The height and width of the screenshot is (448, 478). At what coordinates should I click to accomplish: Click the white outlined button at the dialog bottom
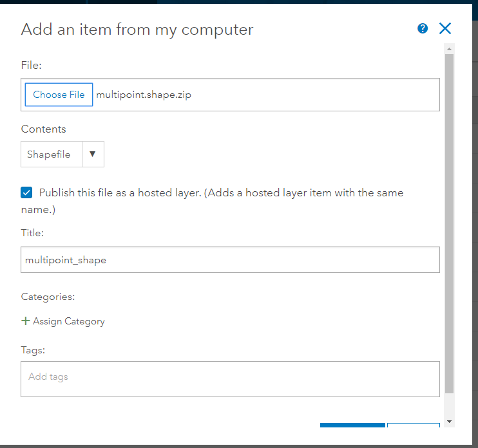pos(414,425)
